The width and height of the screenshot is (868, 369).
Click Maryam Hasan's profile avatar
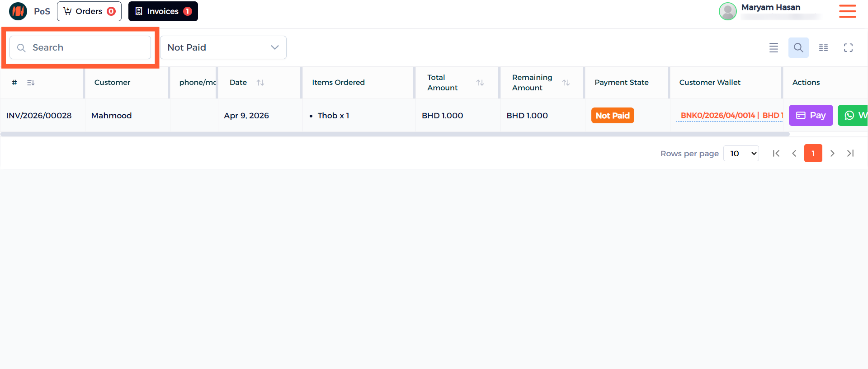[727, 11]
